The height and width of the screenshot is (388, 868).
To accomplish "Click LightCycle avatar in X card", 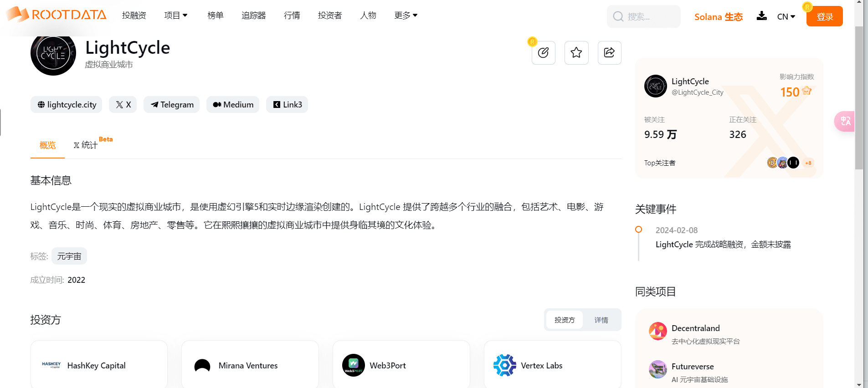I will click(656, 86).
